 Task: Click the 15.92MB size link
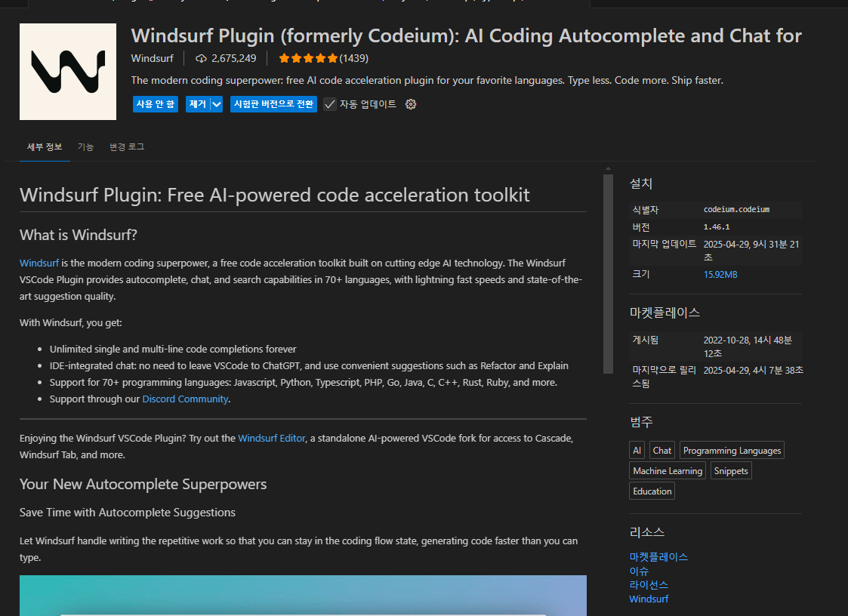point(720,275)
